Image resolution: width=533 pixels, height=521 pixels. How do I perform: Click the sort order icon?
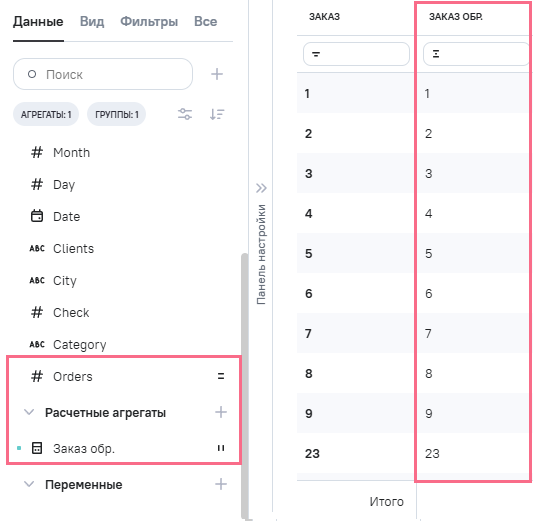[217, 114]
